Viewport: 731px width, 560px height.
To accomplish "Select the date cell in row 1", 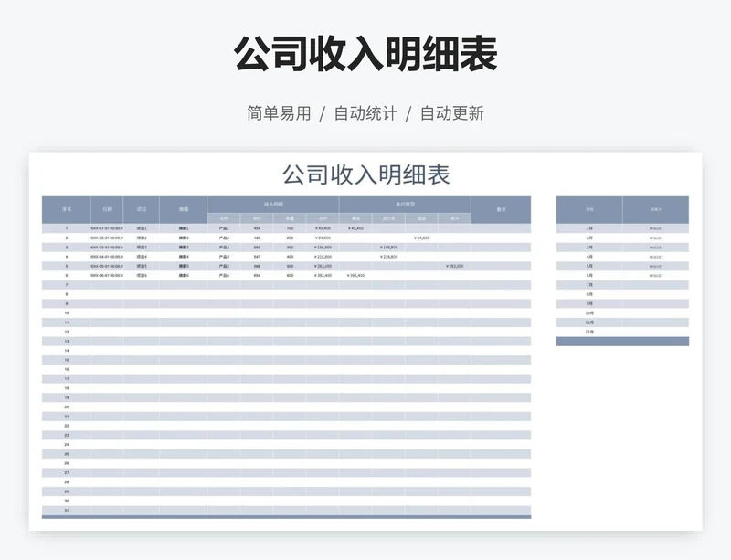I will (107, 228).
